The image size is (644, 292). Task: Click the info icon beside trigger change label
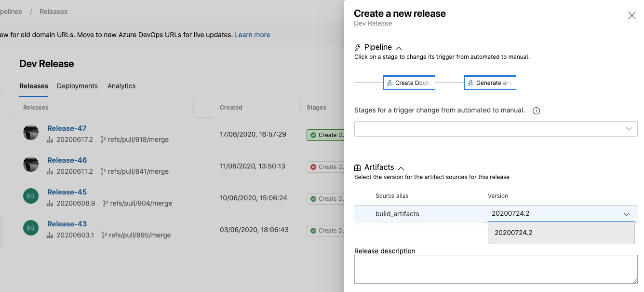[536, 111]
